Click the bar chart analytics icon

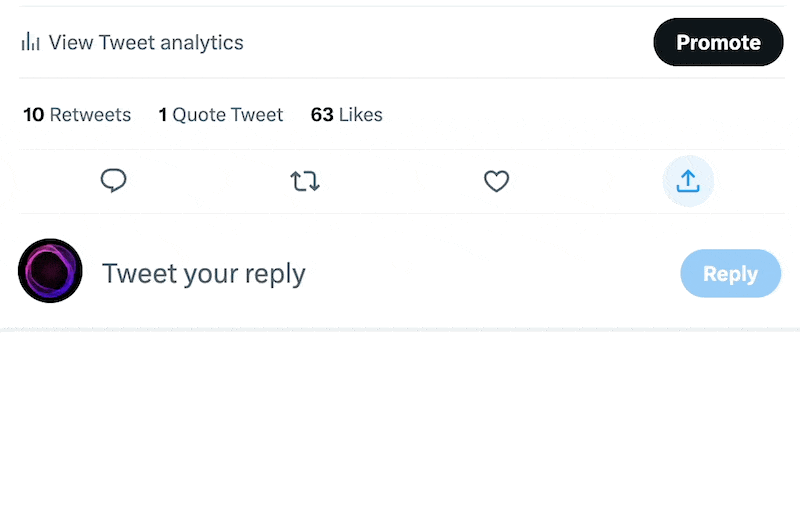[31, 42]
